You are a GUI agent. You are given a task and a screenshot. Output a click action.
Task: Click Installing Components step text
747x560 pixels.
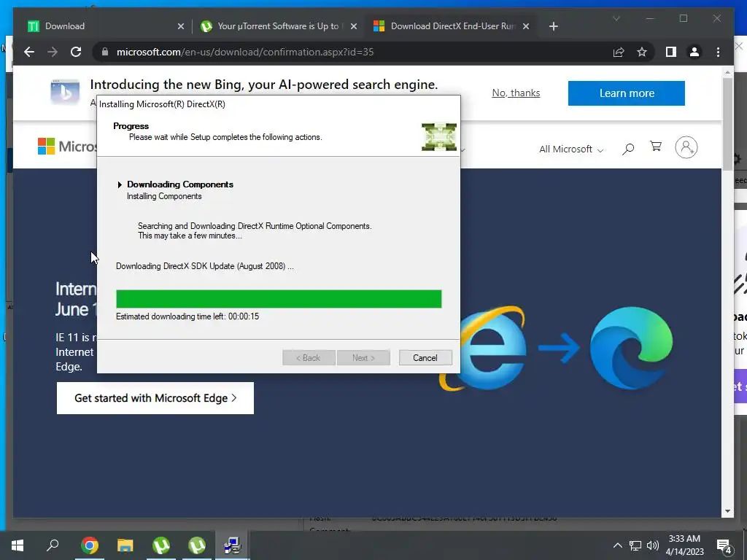(164, 196)
